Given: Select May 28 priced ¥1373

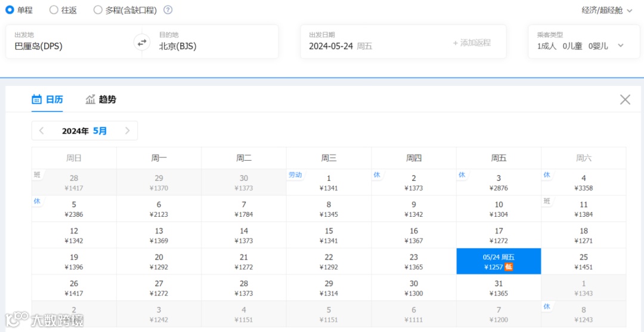Looking at the screenshot, I should [244, 288].
